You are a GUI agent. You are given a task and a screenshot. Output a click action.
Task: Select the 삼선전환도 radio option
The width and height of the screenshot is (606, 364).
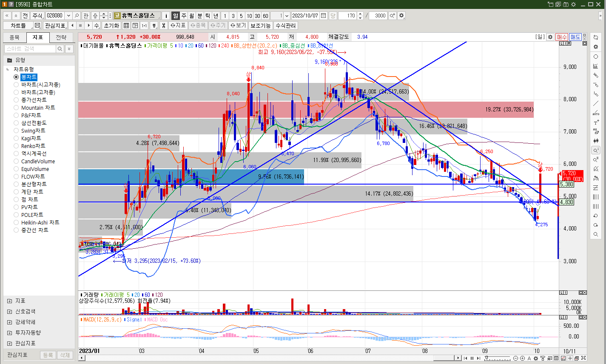[16, 123]
